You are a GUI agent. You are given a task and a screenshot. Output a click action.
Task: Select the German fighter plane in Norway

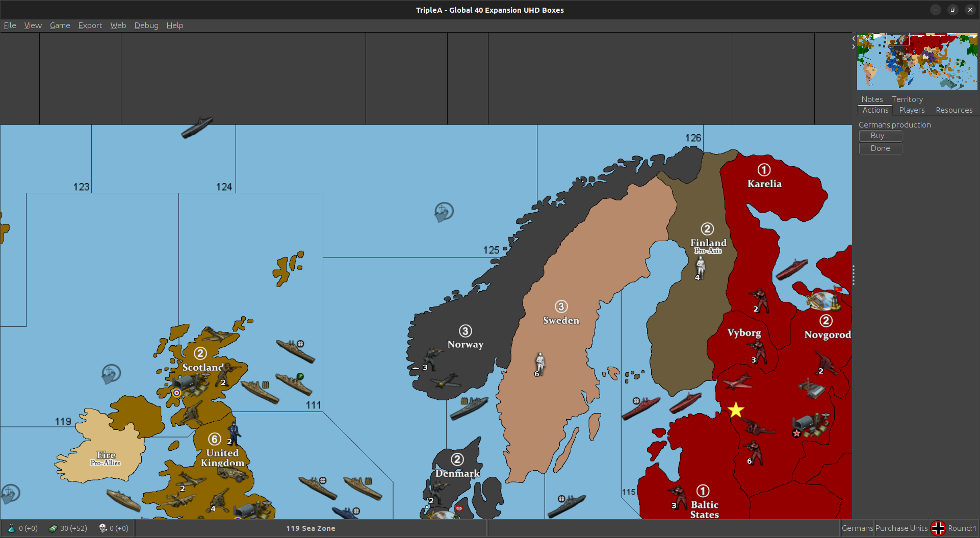point(444,381)
